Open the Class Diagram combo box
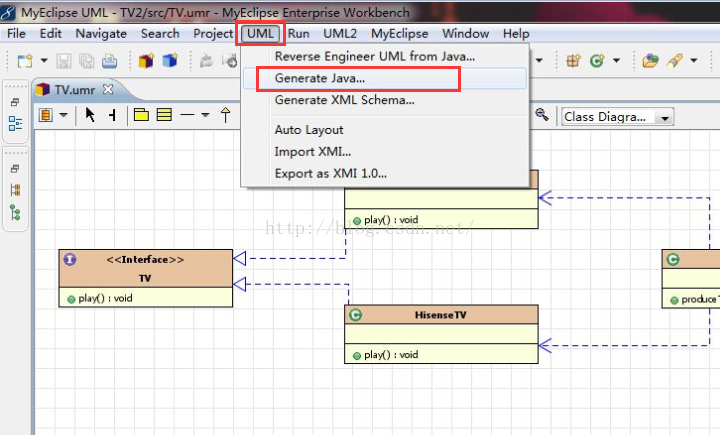Image resolution: width=720 pixels, height=435 pixels. tap(617, 117)
